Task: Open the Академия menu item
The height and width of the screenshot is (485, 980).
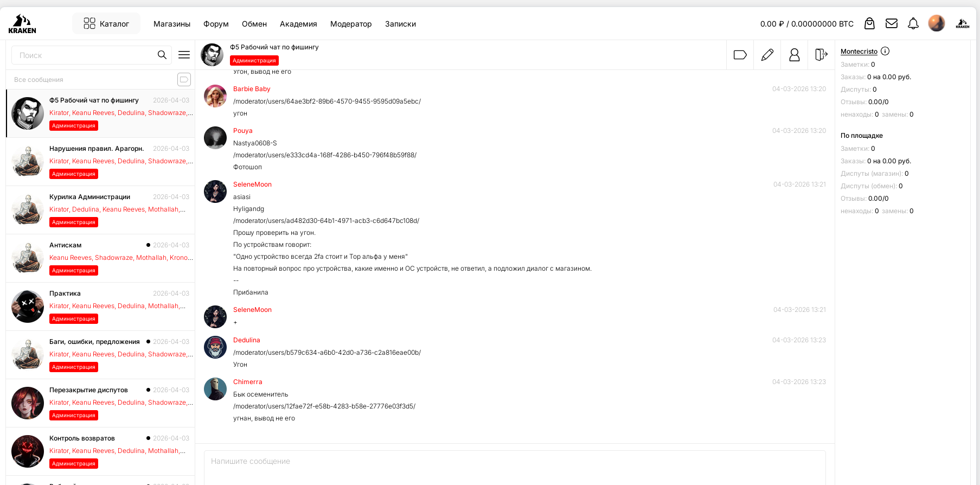Action: [x=298, y=24]
